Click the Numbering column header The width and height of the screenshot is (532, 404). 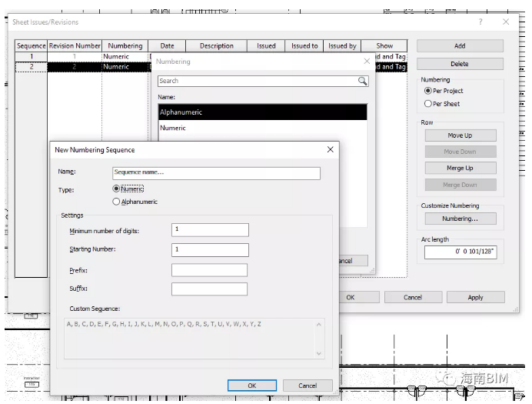pos(125,46)
